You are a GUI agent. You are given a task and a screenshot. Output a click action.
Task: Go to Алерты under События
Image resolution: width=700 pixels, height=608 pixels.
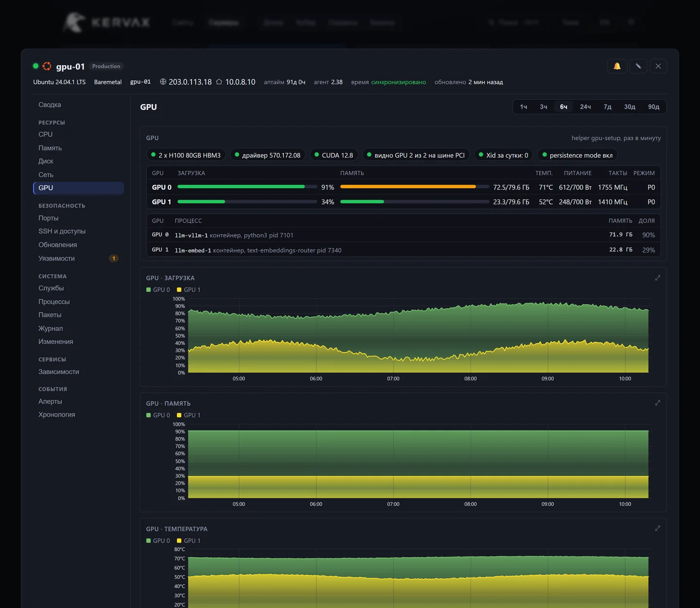click(x=79, y=401)
